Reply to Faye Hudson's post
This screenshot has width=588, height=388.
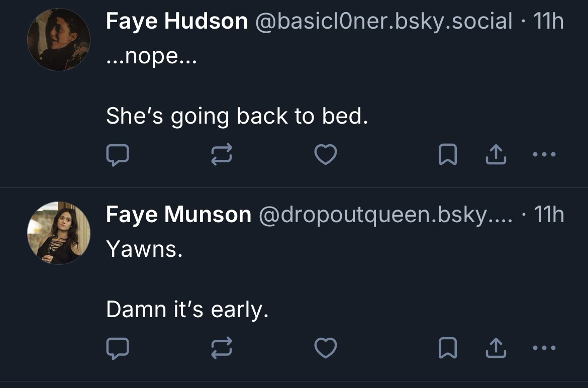118,155
